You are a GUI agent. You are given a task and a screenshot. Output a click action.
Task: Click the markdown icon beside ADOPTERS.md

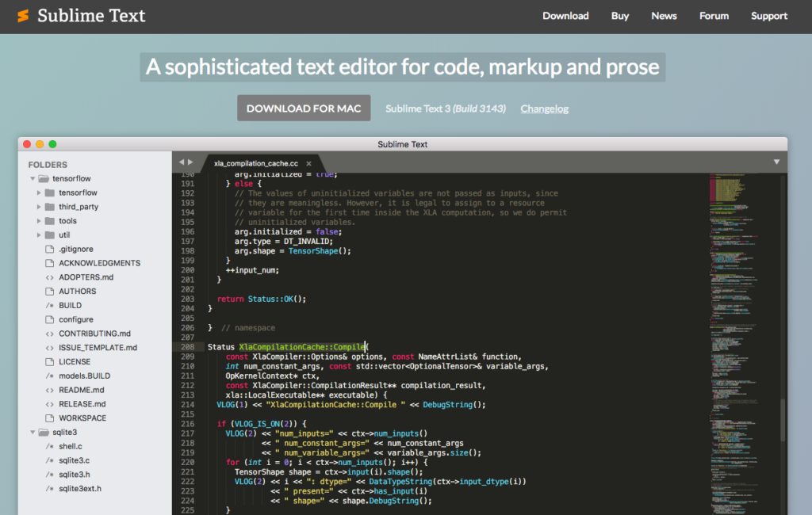click(x=48, y=277)
